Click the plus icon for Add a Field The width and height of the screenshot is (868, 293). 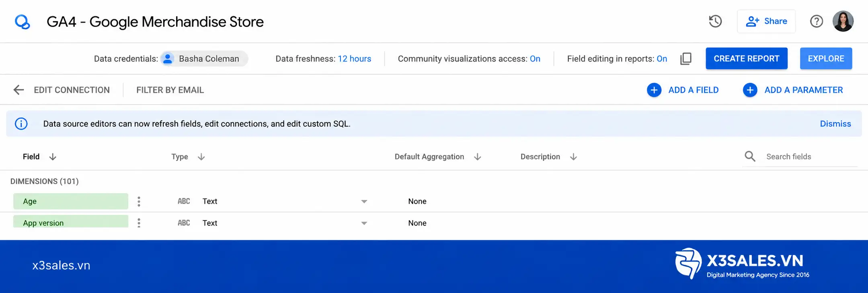[654, 90]
